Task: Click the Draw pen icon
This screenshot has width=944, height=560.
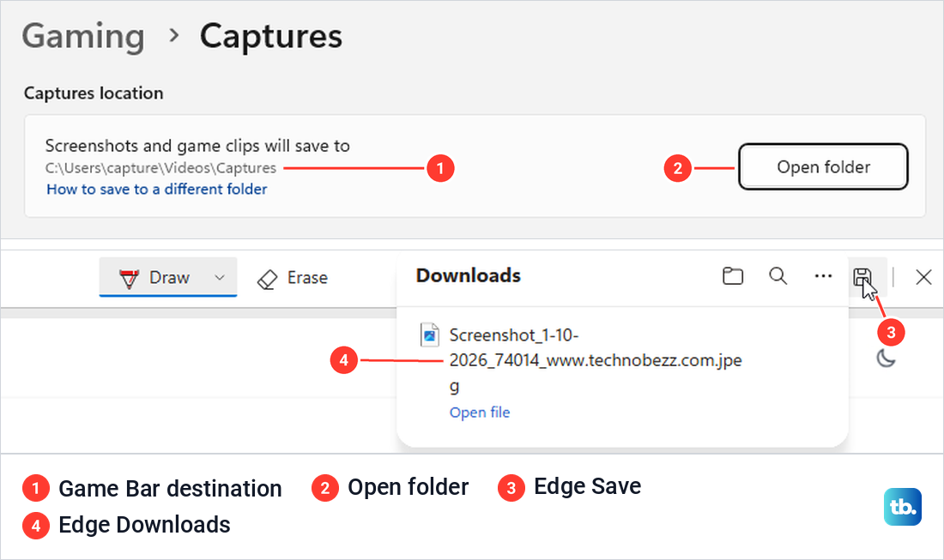Action: pyautogui.click(x=129, y=279)
